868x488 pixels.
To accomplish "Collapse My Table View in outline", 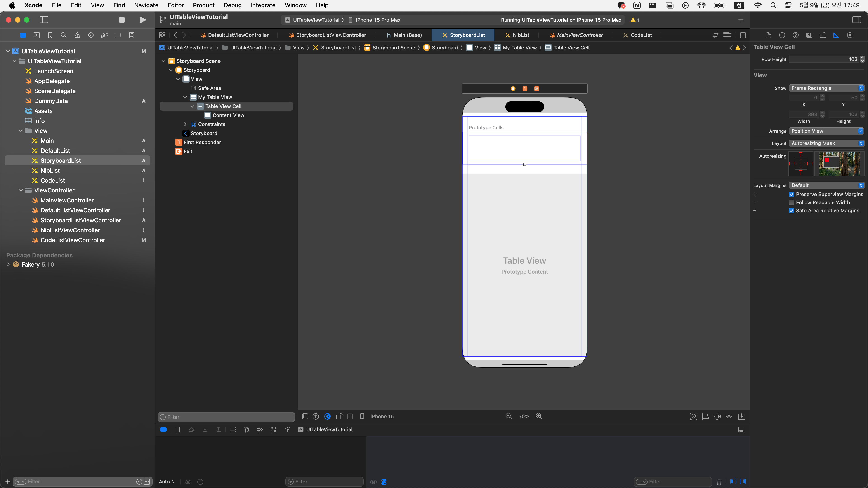I will click(x=185, y=97).
